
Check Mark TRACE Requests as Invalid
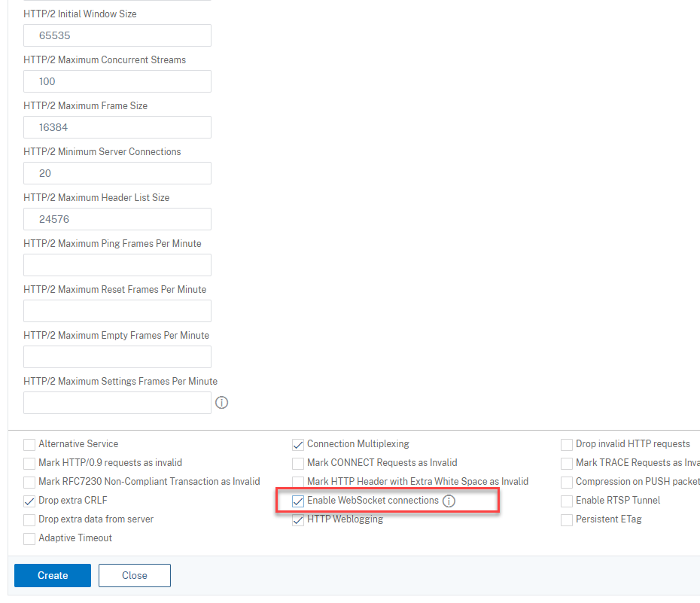point(567,462)
